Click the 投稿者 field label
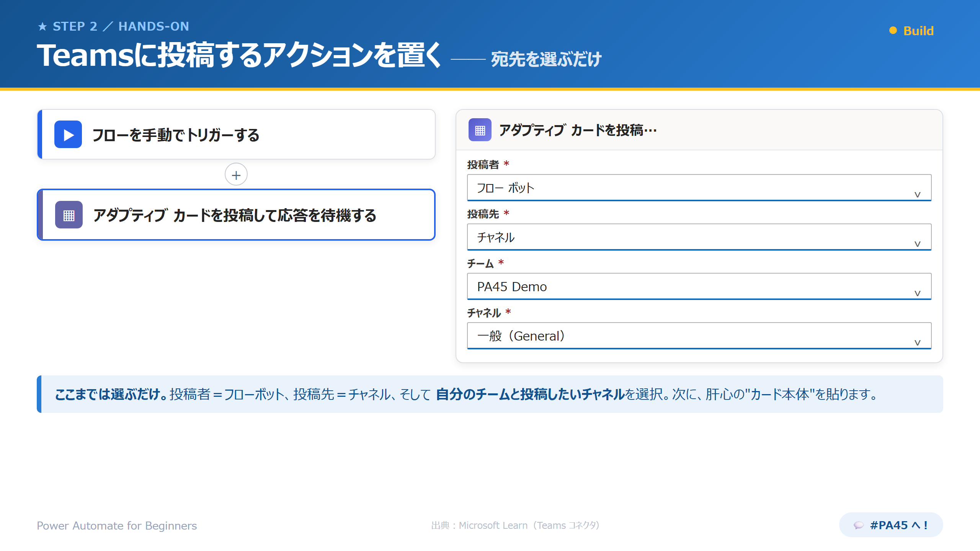 pyautogui.click(x=483, y=165)
